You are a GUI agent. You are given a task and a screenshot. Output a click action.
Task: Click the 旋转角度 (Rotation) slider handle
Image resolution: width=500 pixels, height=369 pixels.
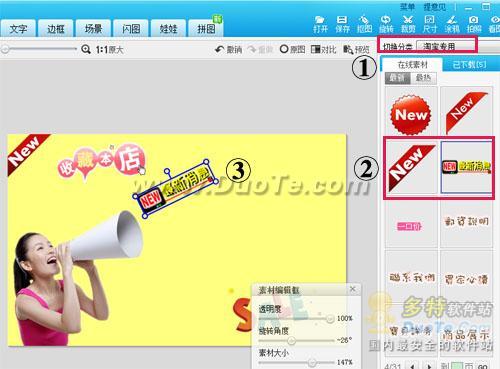pos(291,340)
